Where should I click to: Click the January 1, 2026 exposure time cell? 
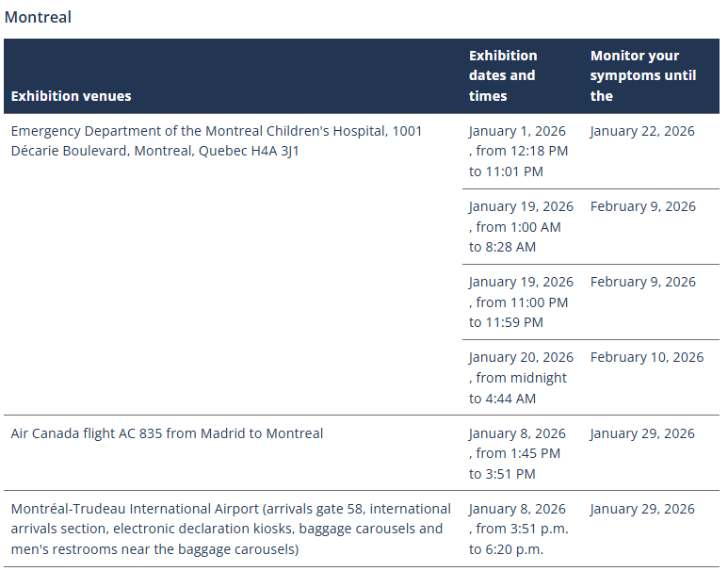click(x=519, y=151)
